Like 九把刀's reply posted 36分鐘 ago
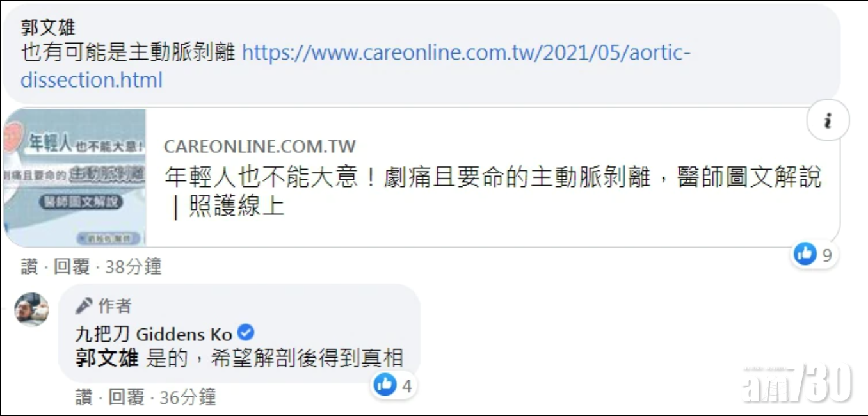The width and height of the screenshot is (868, 416). [x=84, y=397]
